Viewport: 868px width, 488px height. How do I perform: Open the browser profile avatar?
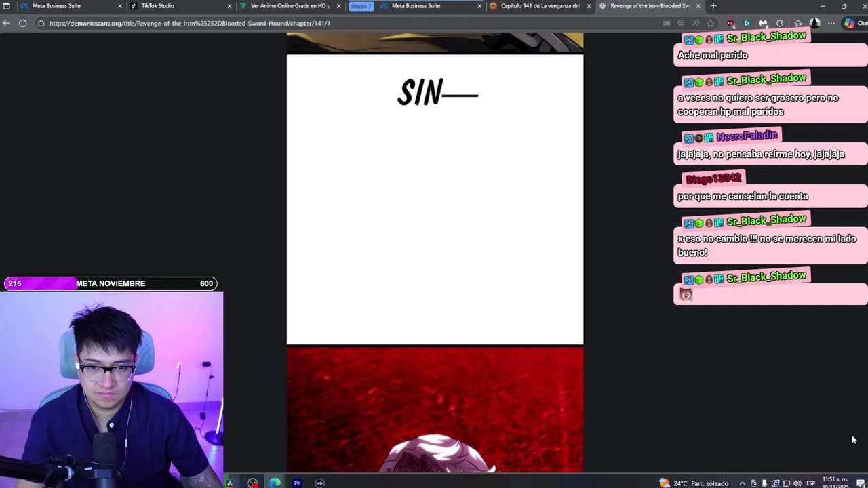pyautogui.click(x=814, y=23)
